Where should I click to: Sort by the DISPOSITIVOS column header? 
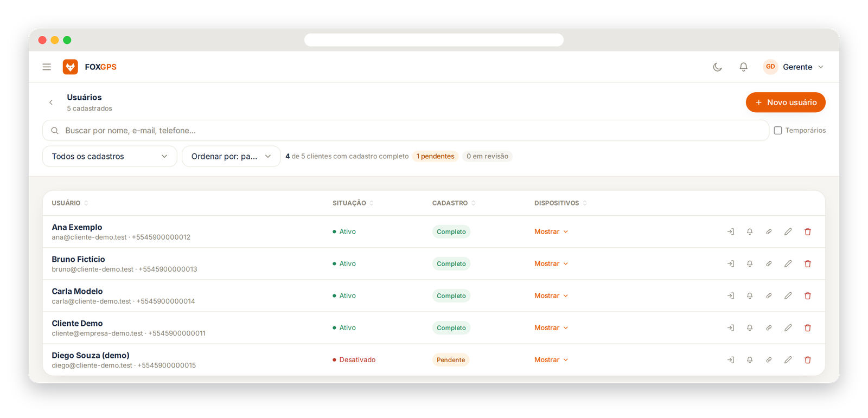[560, 203]
